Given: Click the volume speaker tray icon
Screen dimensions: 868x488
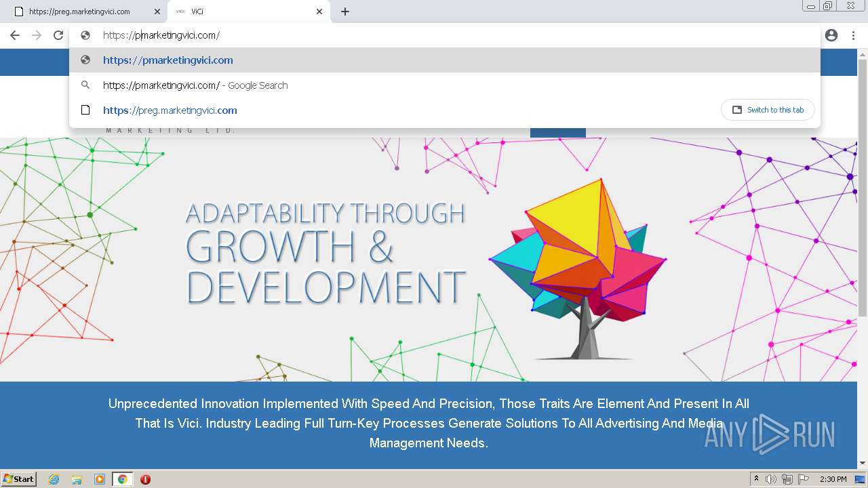Looking at the screenshot, I should click(x=771, y=479).
